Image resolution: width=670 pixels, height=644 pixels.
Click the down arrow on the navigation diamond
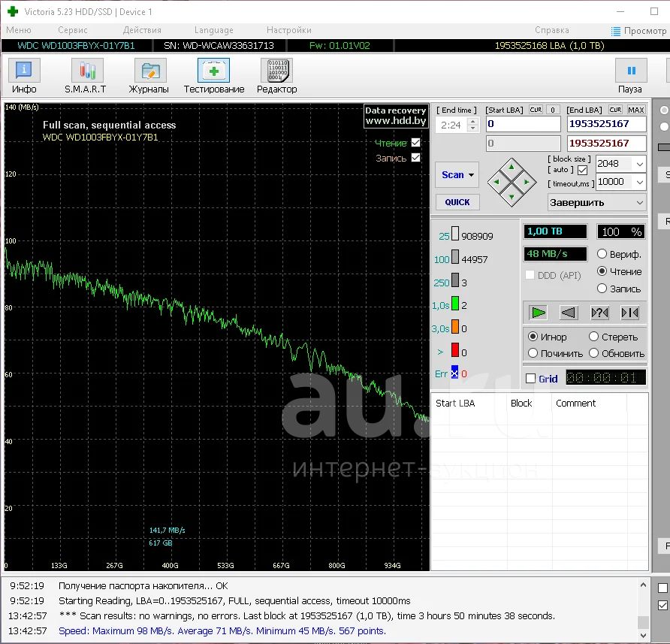pyautogui.click(x=512, y=197)
